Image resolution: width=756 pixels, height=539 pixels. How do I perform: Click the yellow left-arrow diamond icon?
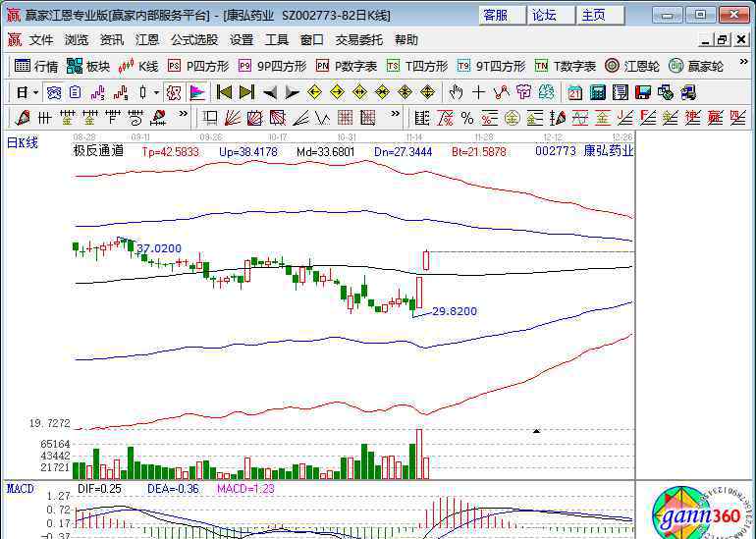[x=314, y=92]
